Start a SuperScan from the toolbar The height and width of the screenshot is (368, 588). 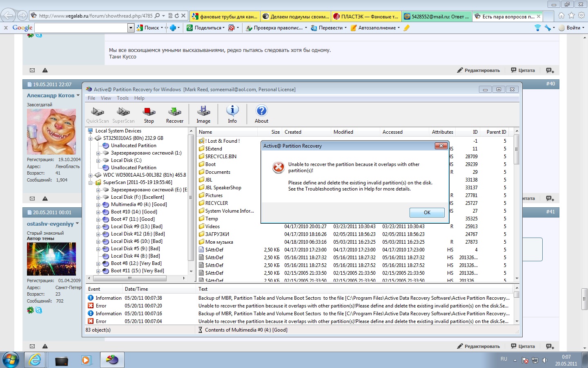(x=123, y=114)
